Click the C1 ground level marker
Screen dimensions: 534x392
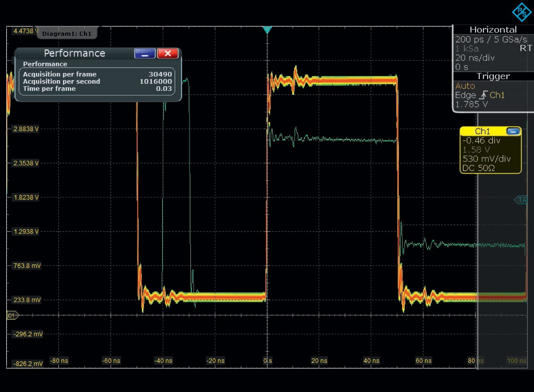12,315
